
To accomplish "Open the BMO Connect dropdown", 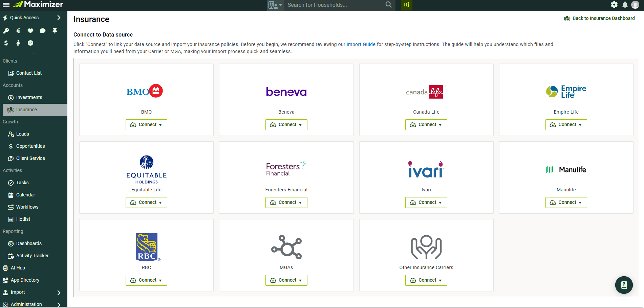I will click(x=146, y=125).
